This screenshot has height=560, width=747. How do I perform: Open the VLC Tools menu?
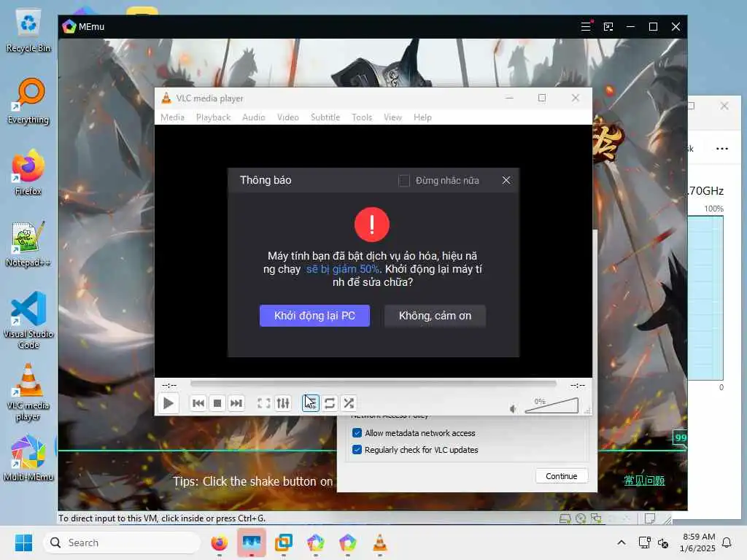[x=362, y=117]
